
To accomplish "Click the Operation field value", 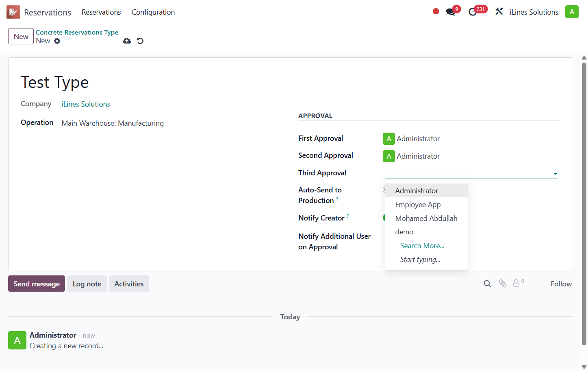I will coord(113,123).
